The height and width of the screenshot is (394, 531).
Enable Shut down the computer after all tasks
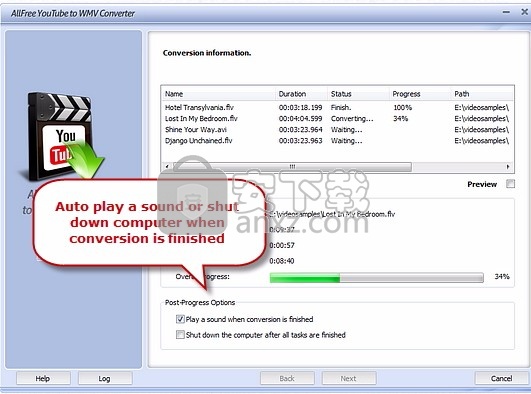point(180,335)
